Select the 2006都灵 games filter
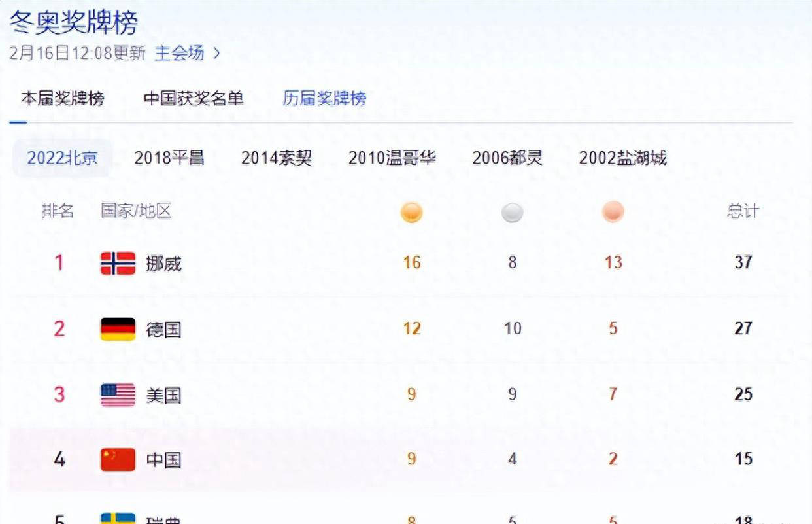The image size is (812, 524). 507,158
